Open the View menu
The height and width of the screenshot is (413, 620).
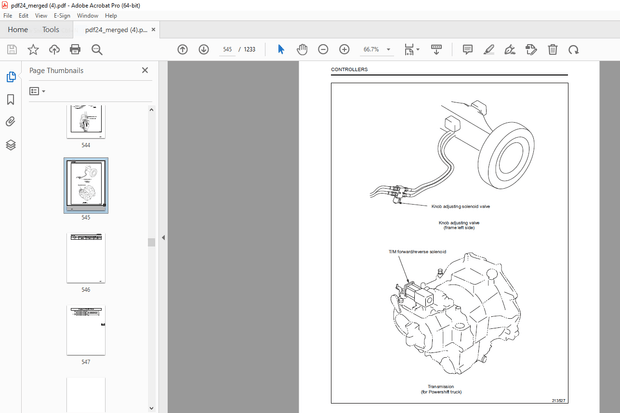click(x=41, y=16)
